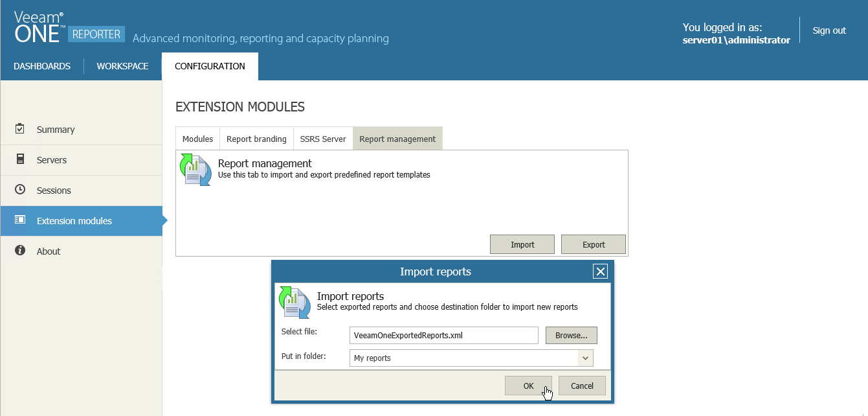The width and height of the screenshot is (868, 416).
Task: Select Extension modules in the sidebar
Action: click(81, 221)
